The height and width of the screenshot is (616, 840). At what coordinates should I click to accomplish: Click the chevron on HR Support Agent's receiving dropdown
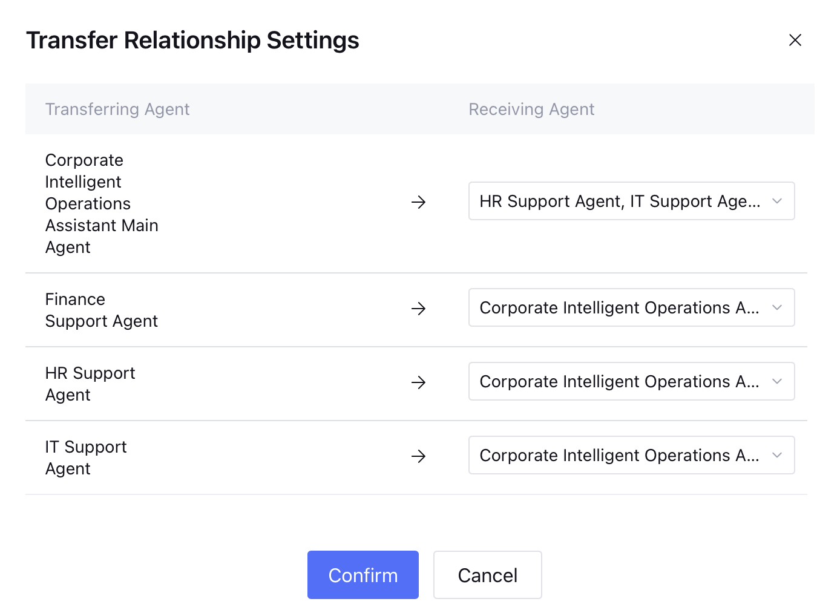[x=776, y=381]
